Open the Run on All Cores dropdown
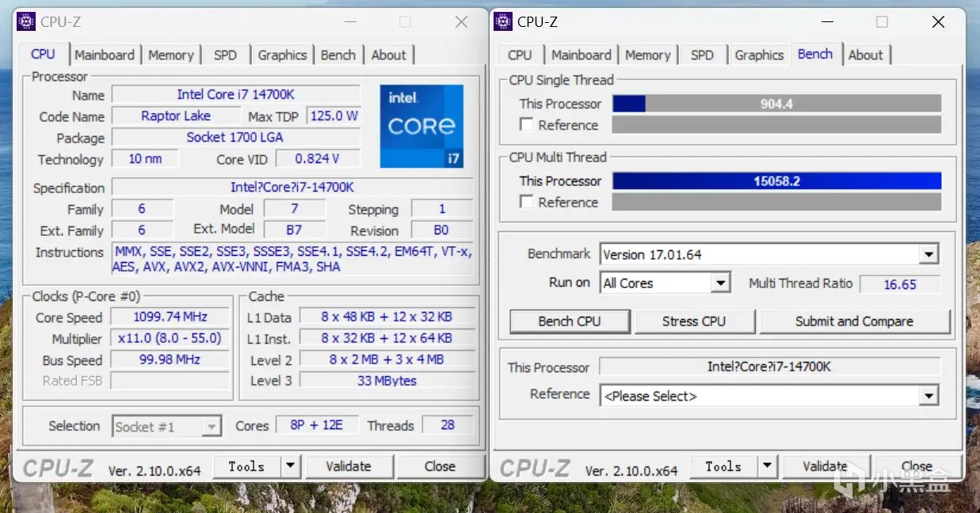This screenshot has height=513, width=980. coord(720,283)
